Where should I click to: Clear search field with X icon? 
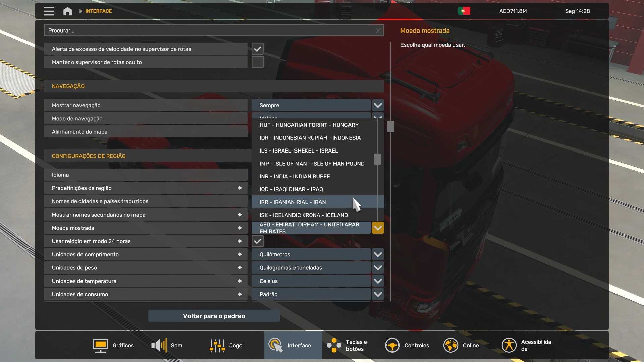[378, 31]
